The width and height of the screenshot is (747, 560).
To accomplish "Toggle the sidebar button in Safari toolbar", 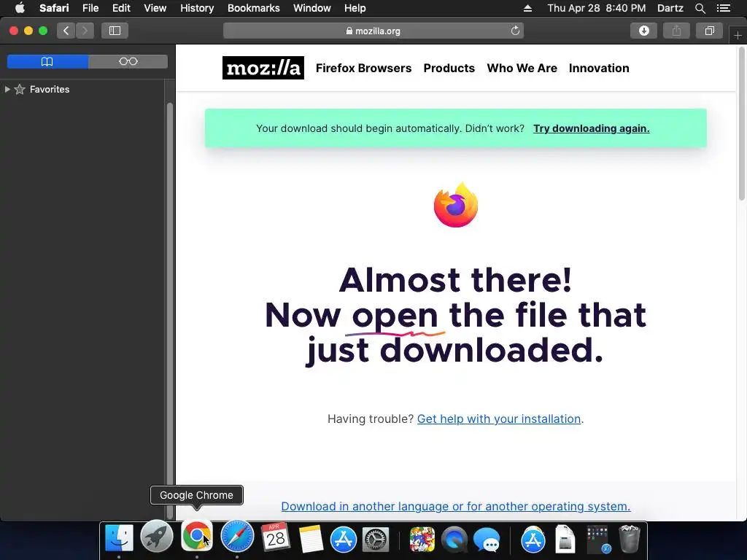I will [x=115, y=31].
